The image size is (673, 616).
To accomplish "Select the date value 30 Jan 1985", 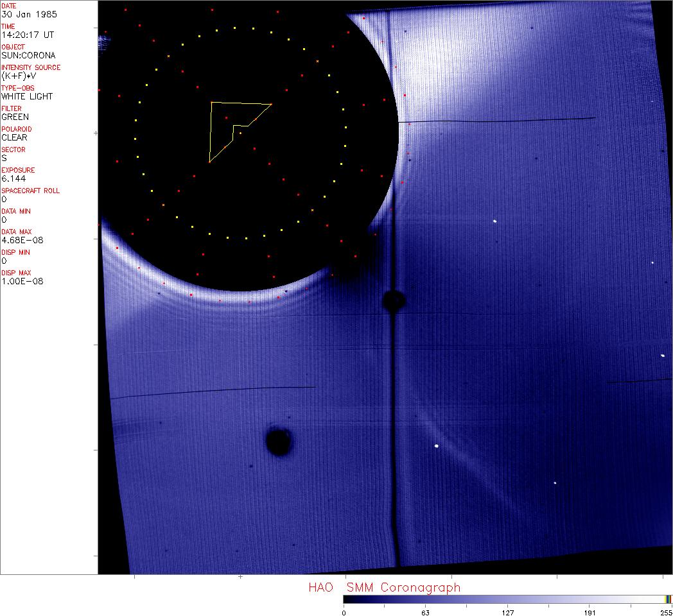I will (23, 15).
